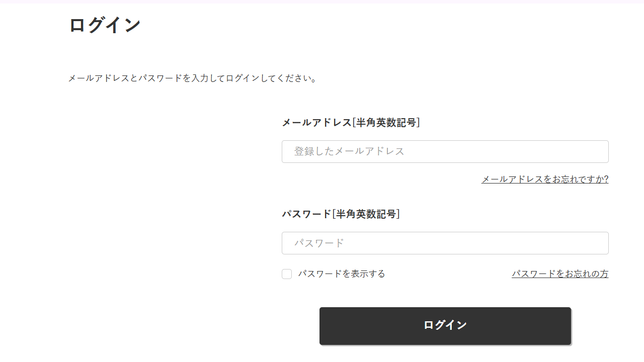
Task: Focus the パスワード input field
Action: pyautogui.click(x=445, y=243)
